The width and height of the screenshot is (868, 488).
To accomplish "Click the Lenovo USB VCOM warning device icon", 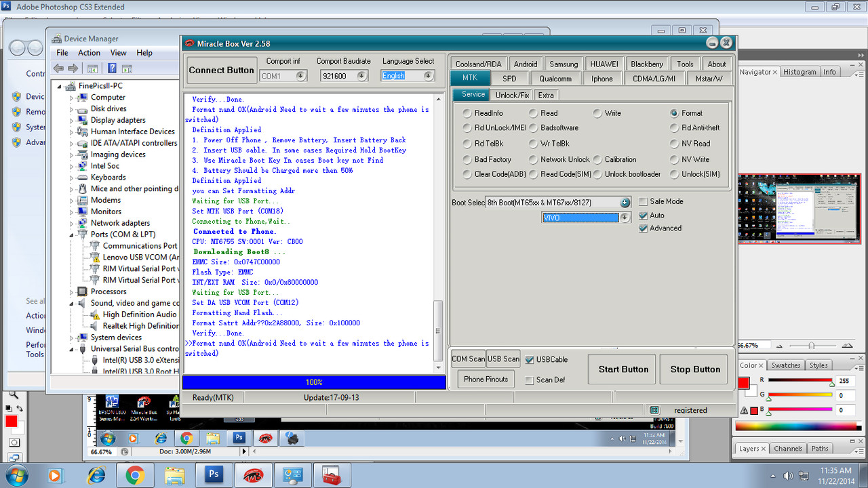I will [96, 258].
